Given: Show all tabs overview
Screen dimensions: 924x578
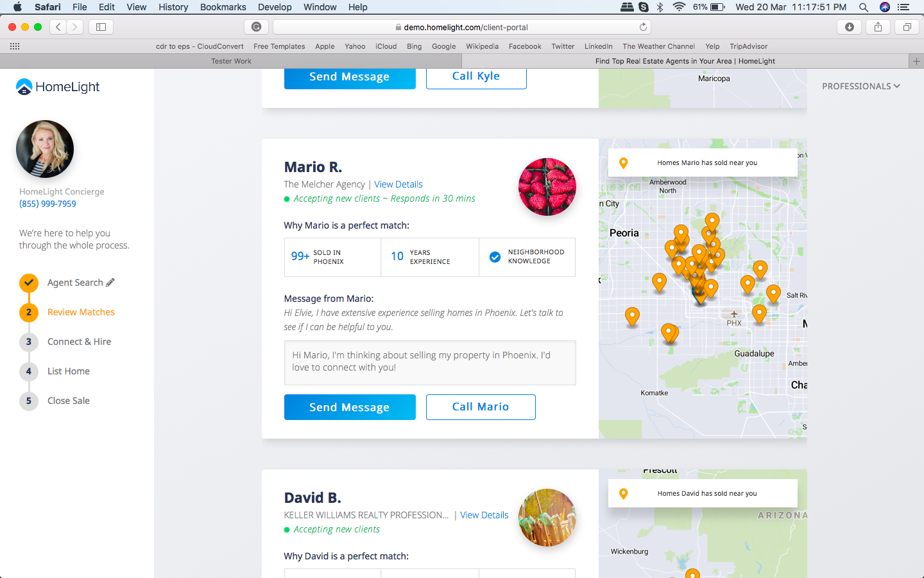Looking at the screenshot, I should tap(907, 27).
